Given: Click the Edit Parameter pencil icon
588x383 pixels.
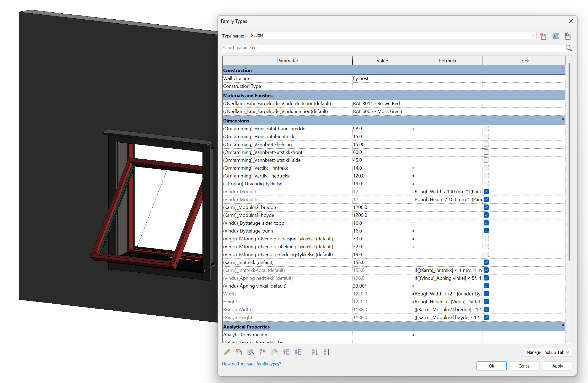Looking at the screenshot, I should [x=227, y=352].
